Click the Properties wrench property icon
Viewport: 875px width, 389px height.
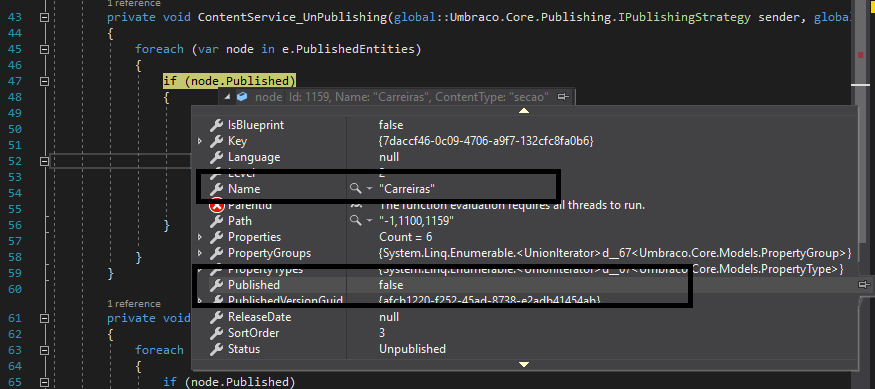[x=217, y=237]
